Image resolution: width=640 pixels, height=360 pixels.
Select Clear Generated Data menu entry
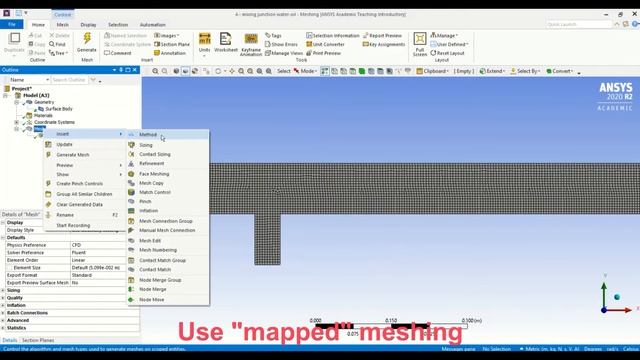(84, 204)
